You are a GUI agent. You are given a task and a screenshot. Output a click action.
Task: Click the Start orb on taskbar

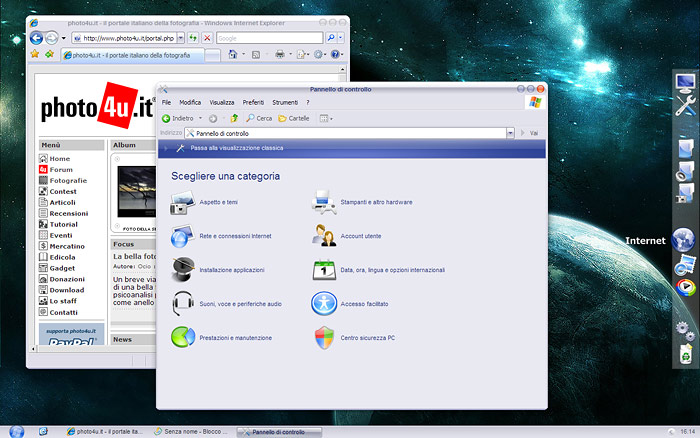(17, 432)
